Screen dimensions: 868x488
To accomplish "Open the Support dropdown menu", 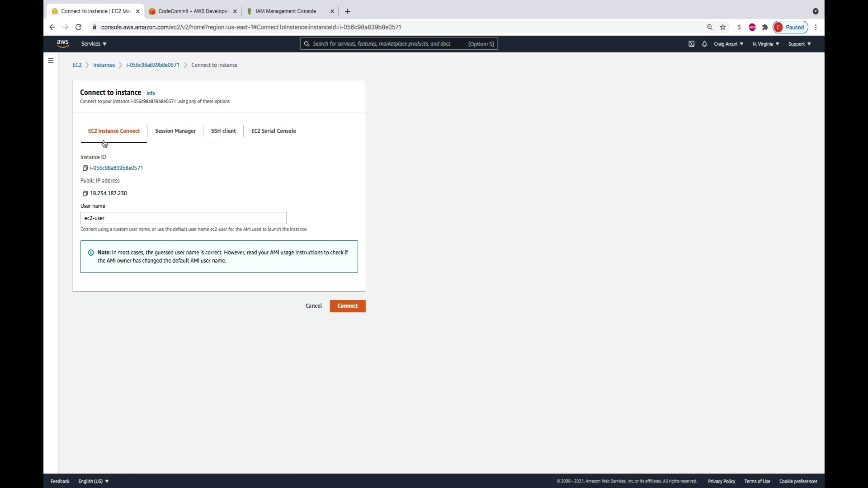I will pyautogui.click(x=799, y=44).
